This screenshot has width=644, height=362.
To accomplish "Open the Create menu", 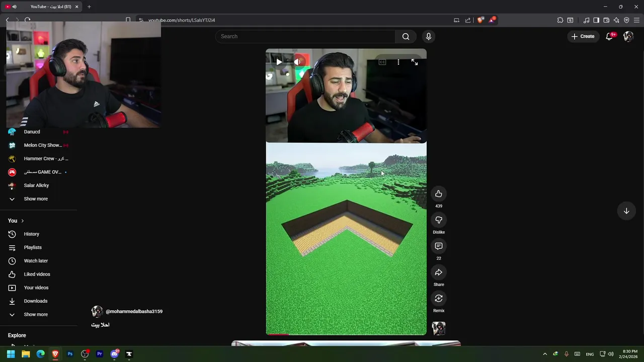I will 583,36.
